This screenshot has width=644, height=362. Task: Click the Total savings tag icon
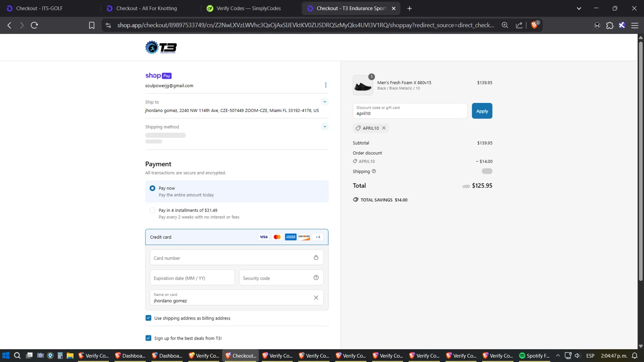point(355,199)
